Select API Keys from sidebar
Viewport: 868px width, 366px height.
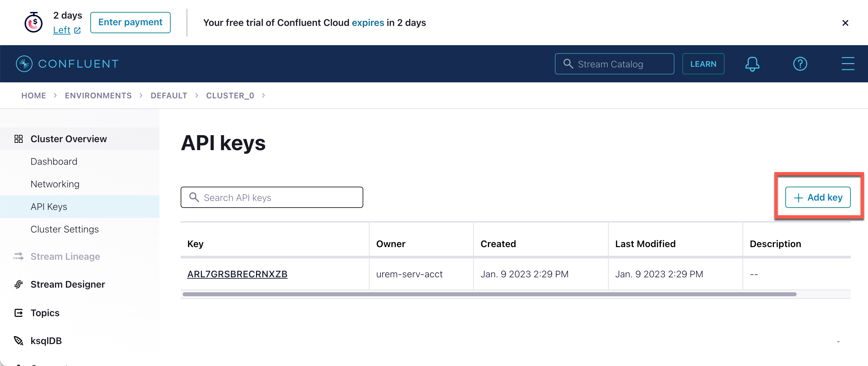[x=49, y=206]
